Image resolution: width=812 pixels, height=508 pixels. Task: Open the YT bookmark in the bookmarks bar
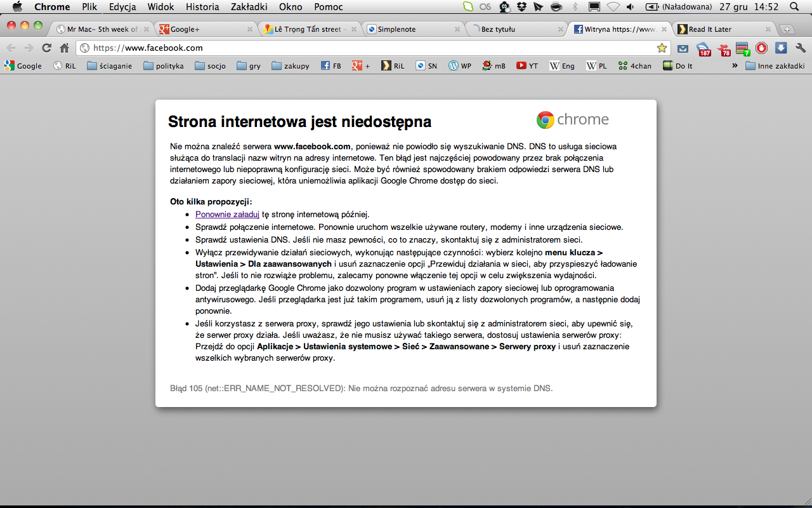[x=527, y=65]
